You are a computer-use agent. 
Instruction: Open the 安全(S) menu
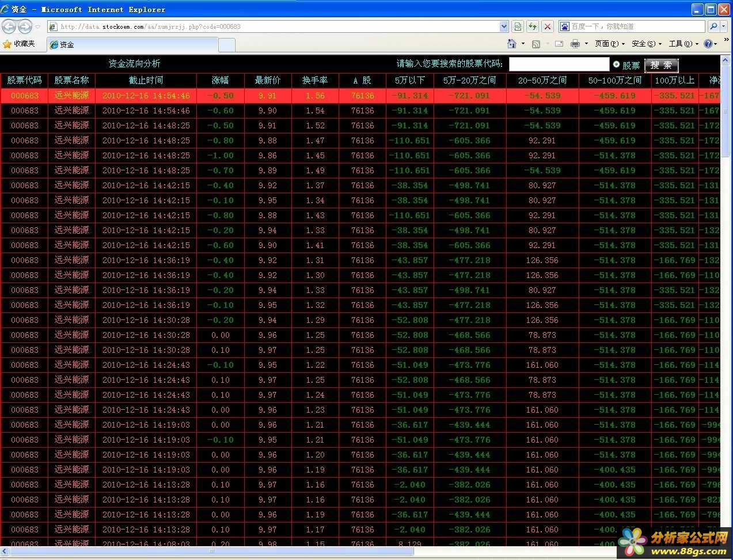coord(646,44)
